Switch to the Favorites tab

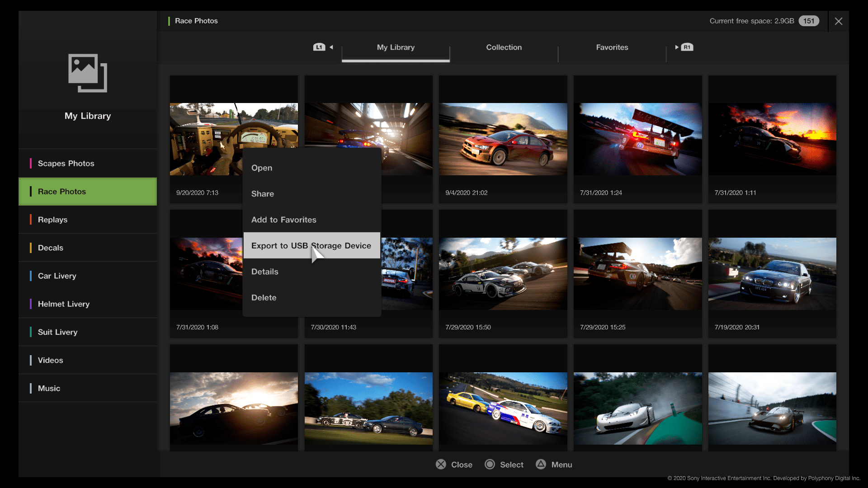click(x=612, y=47)
